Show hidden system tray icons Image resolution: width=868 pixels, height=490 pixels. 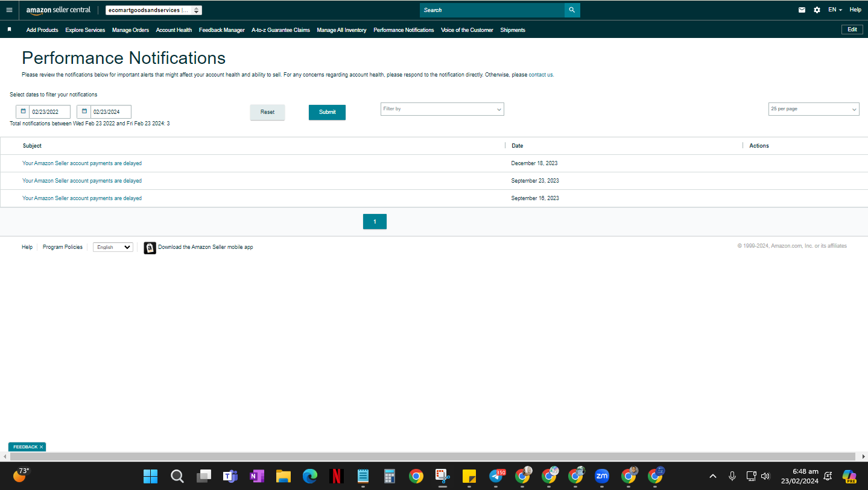pyautogui.click(x=713, y=476)
